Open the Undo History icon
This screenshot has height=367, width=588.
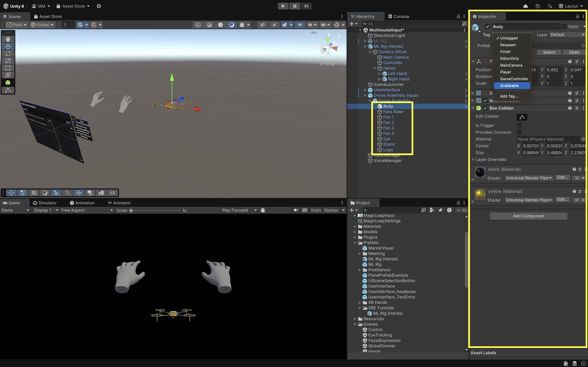click(537, 6)
